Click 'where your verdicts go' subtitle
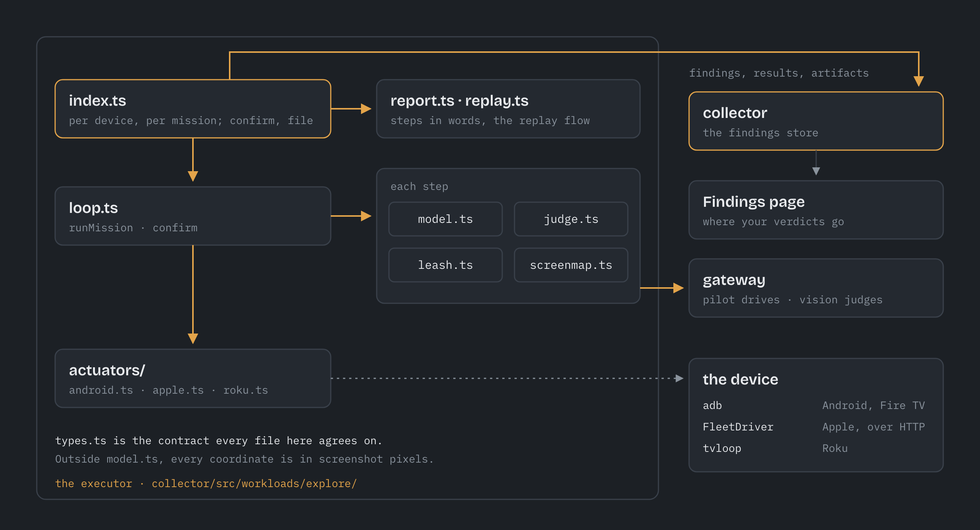Image resolution: width=980 pixels, height=530 pixels. point(773,222)
